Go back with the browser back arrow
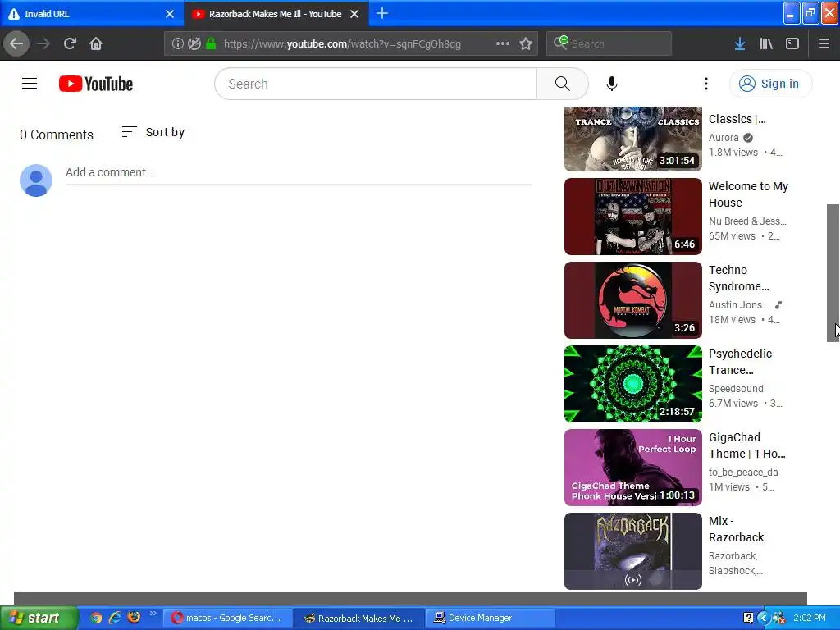Screen dimensions: 840x630 16,43
